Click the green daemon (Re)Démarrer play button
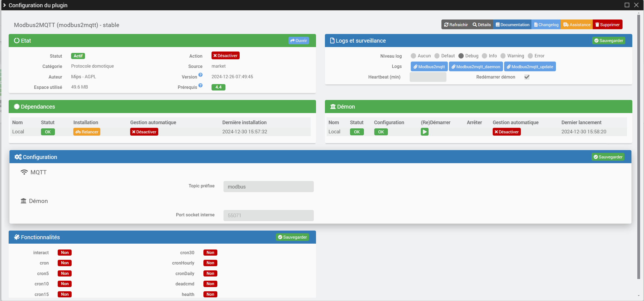 424,132
